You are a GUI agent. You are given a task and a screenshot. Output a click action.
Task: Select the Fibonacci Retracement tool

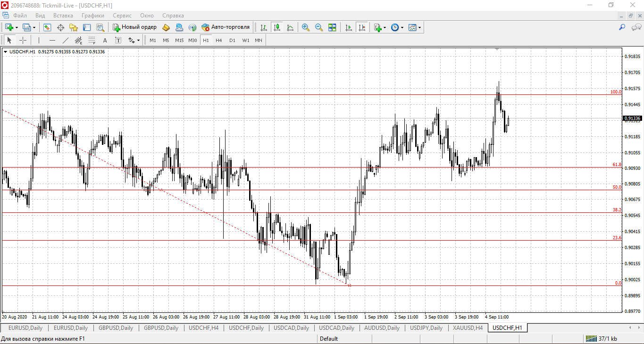(92, 40)
